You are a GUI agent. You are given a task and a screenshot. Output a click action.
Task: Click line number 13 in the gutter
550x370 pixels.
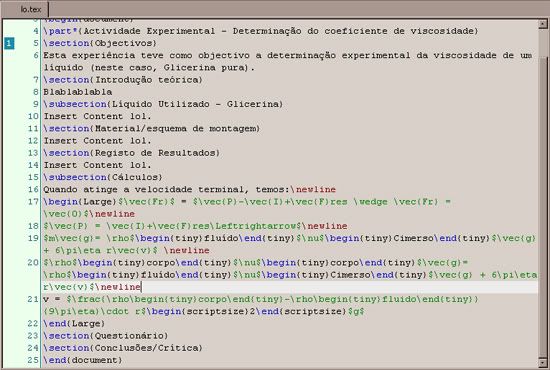tap(33, 153)
